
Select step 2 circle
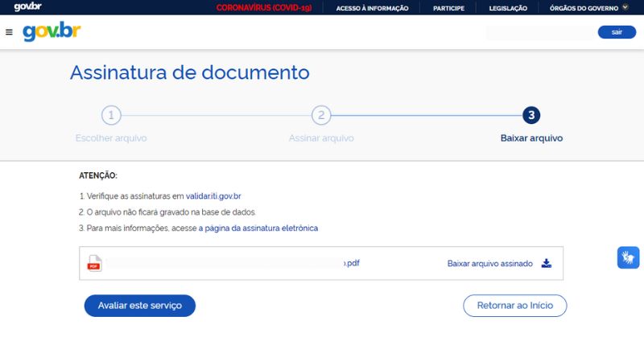pos(321,115)
